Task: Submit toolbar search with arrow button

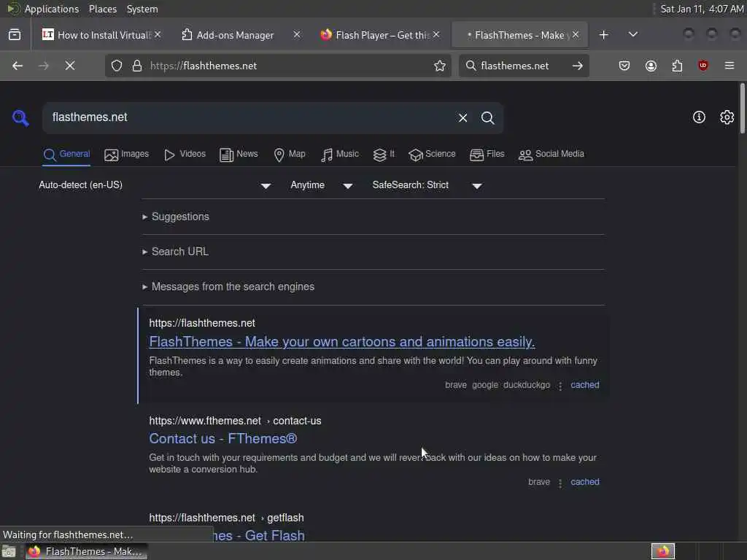Action: point(578,66)
